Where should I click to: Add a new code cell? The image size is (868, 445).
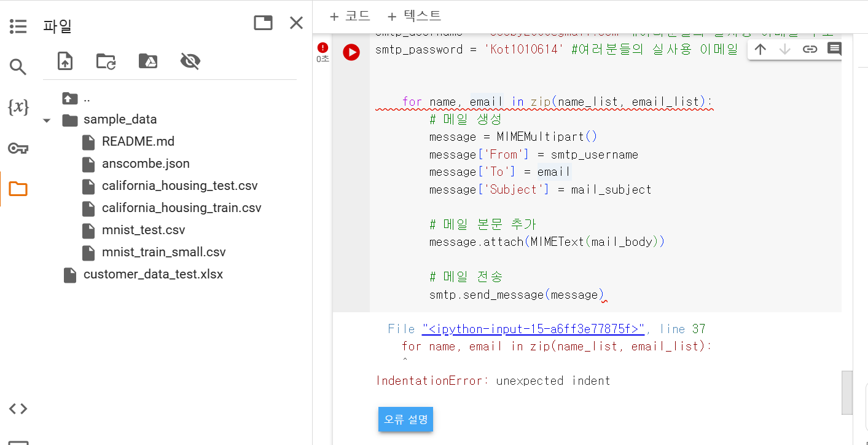[x=350, y=16]
